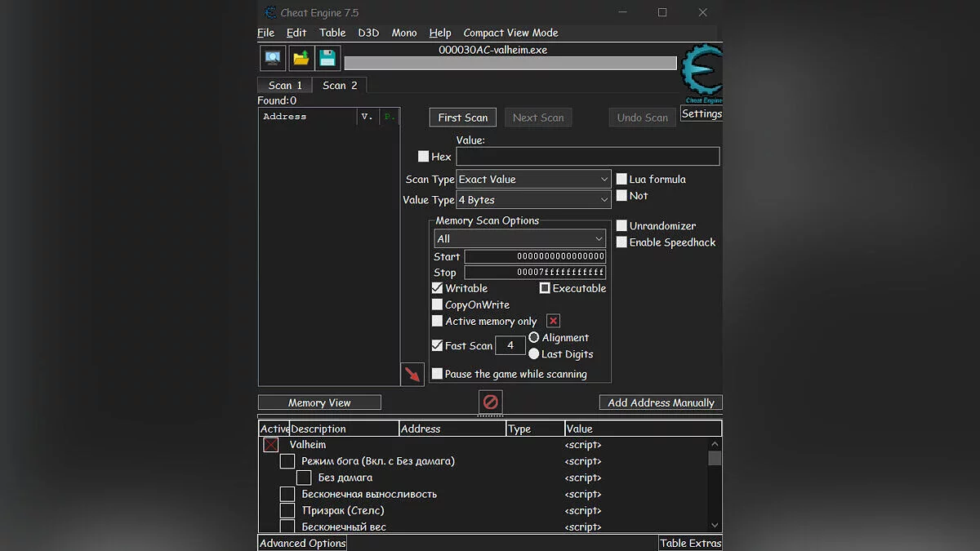Open the Scan Type dropdown
Viewport: 980px width, 551px height.
pyautogui.click(x=533, y=180)
